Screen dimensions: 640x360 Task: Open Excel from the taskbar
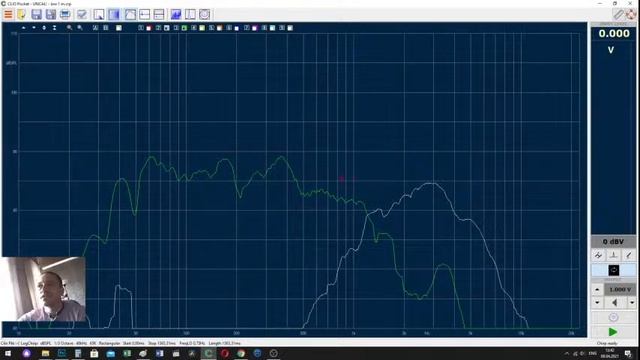coord(127,353)
